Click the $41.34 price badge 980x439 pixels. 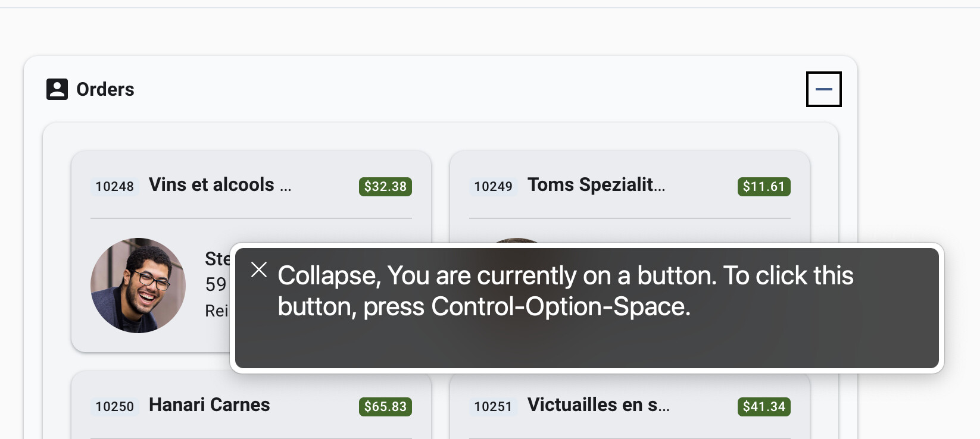[764, 406]
